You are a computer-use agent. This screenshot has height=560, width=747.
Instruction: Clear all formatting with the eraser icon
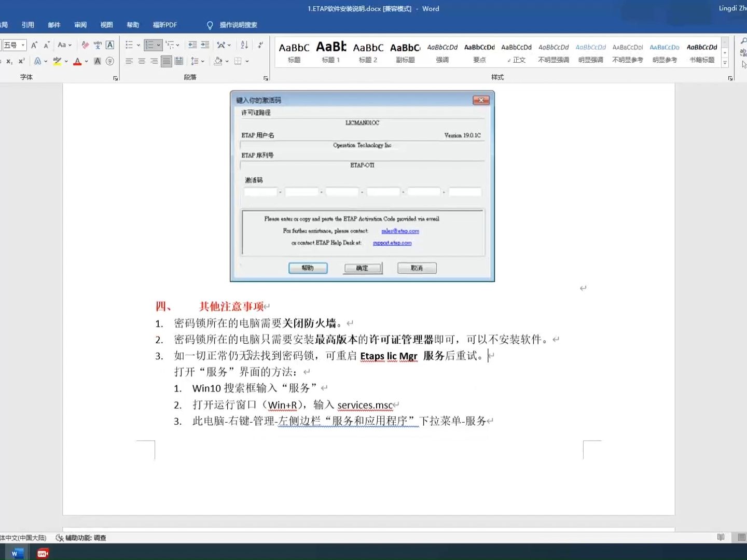point(85,45)
